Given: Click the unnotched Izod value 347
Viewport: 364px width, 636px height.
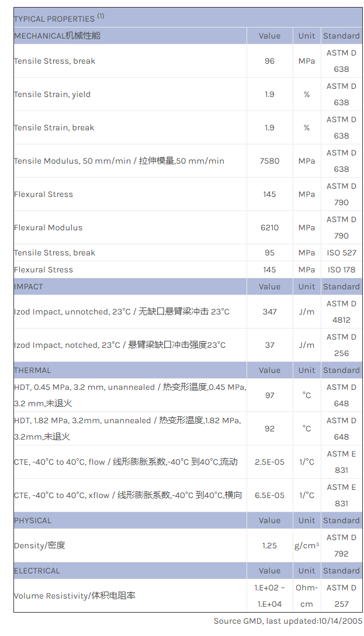Looking at the screenshot, I should pos(269,312).
